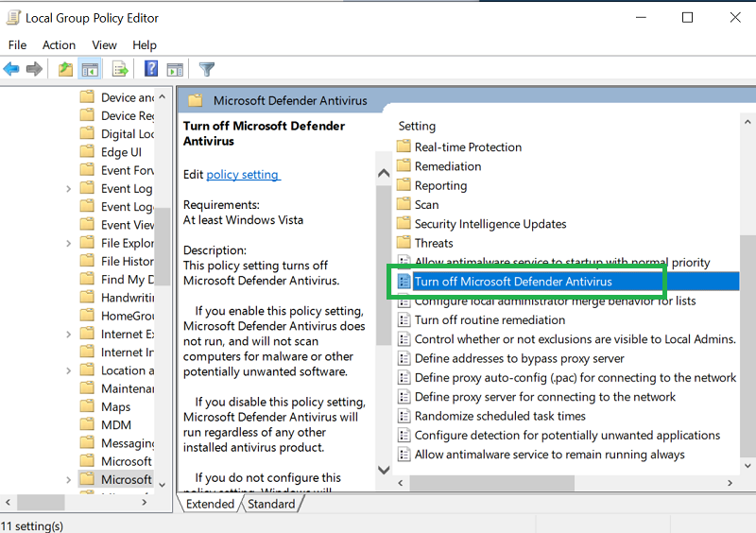Image resolution: width=756 pixels, height=533 pixels.
Task: Click the Security Intelligence Updates folder icon
Action: coord(404,223)
